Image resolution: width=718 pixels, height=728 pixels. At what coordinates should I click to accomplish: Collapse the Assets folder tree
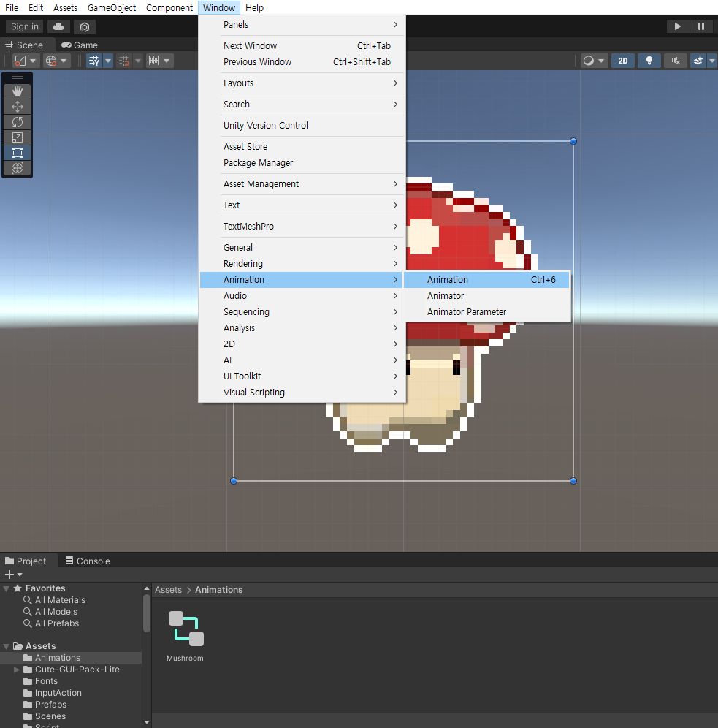(7, 646)
